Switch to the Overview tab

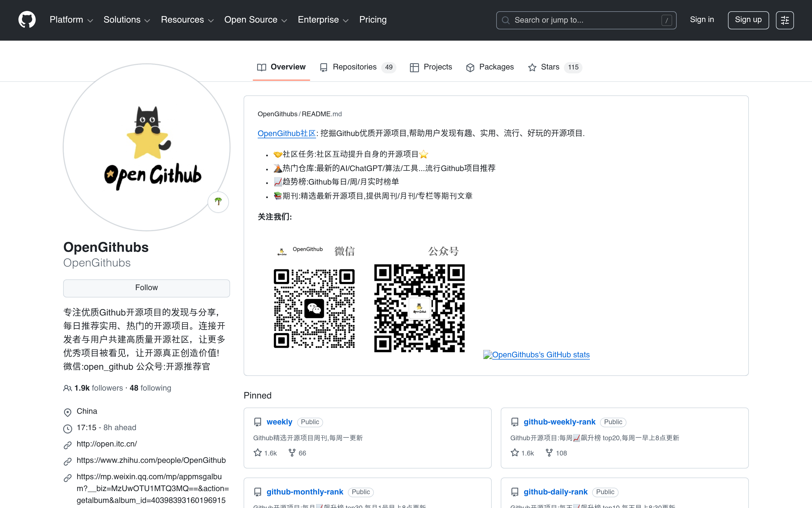point(281,67)
